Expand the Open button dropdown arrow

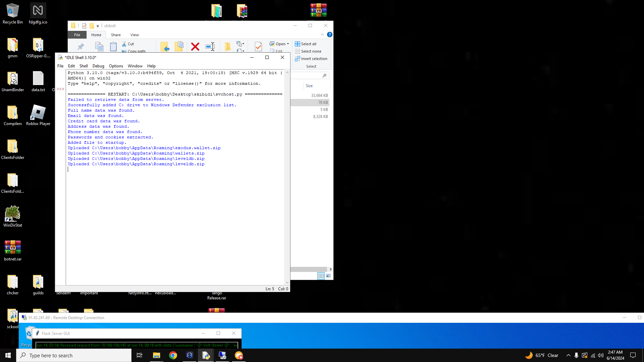tap(288, 44)
